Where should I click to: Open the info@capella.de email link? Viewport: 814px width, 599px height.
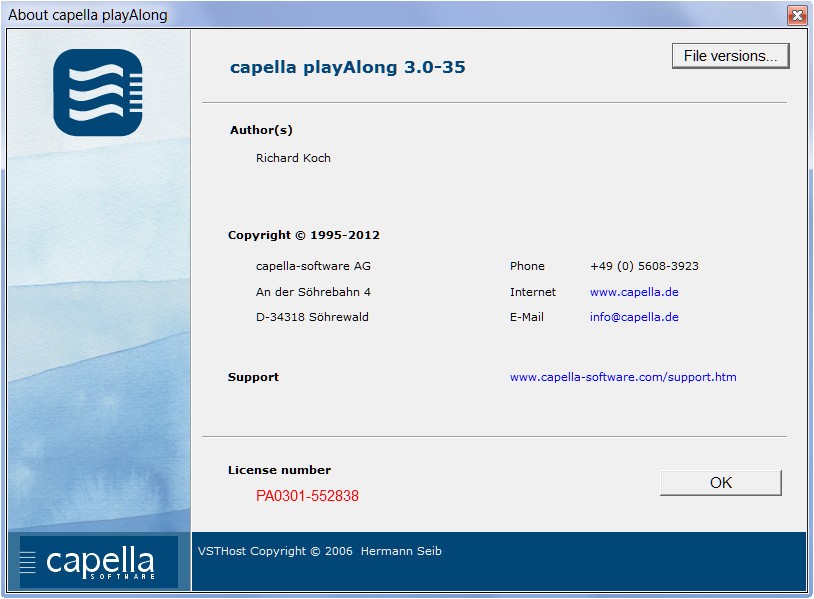click(x=634, y=317)
